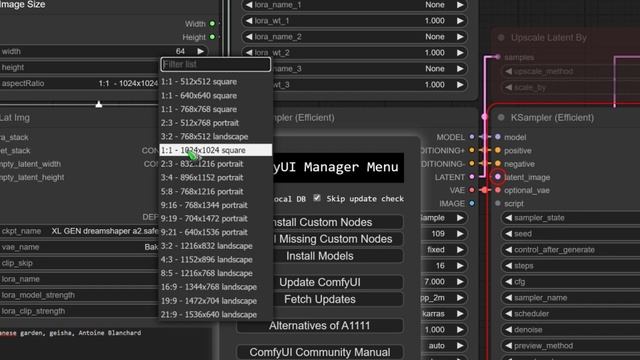Click steps left arrow in KSampler
The image size is (640, 360).
(509, 266)
